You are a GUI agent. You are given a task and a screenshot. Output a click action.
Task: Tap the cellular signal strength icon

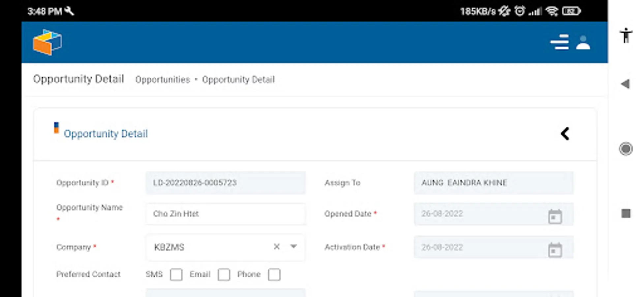coord(535,12)
